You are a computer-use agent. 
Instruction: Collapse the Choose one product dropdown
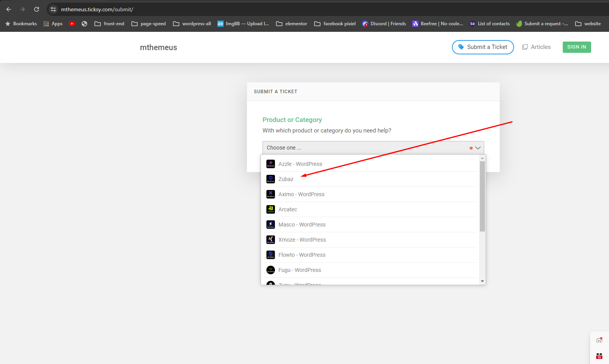coord(373,148)
